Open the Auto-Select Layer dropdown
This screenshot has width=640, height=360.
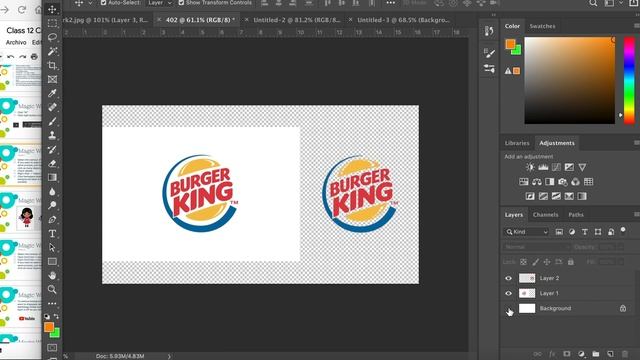[x=159, y=3]
